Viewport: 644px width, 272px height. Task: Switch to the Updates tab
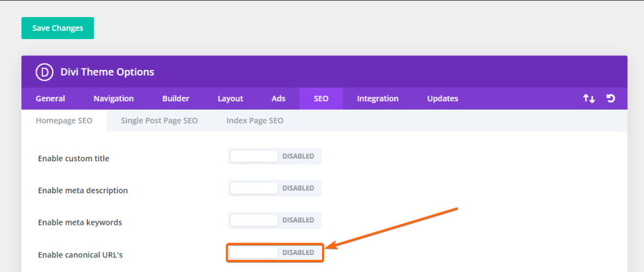tap(442, 99)
